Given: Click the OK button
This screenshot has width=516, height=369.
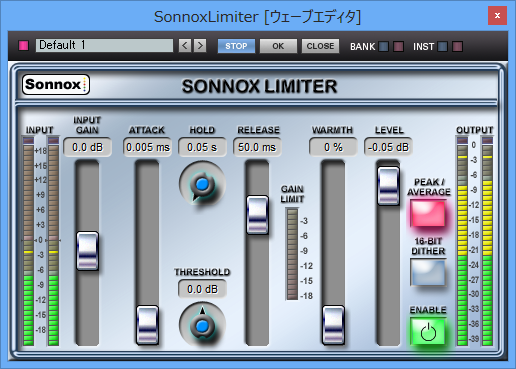Looking at the screenshot, I should coord(278,46).
